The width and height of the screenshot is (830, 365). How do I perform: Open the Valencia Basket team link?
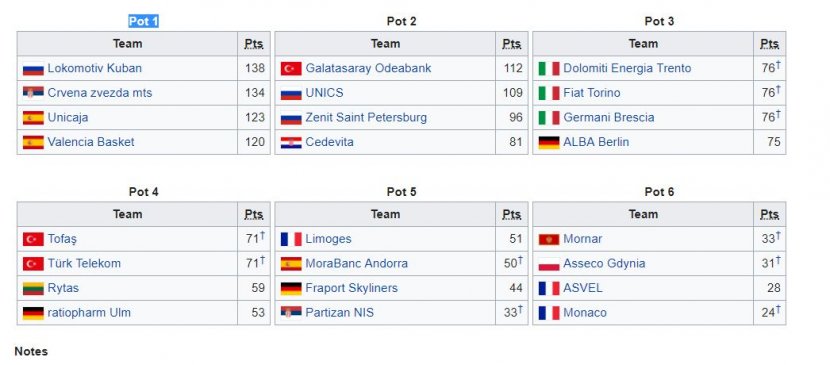(x=91, y=142)
